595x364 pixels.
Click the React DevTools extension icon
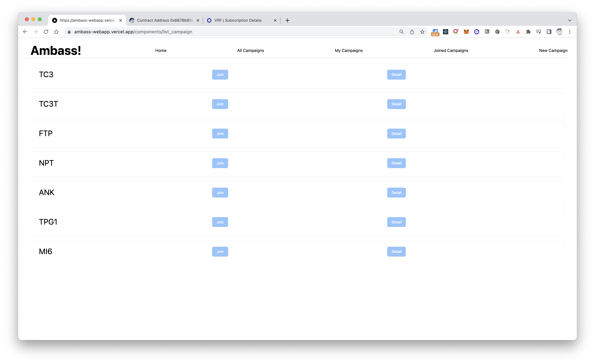click(x=446, y=32)
